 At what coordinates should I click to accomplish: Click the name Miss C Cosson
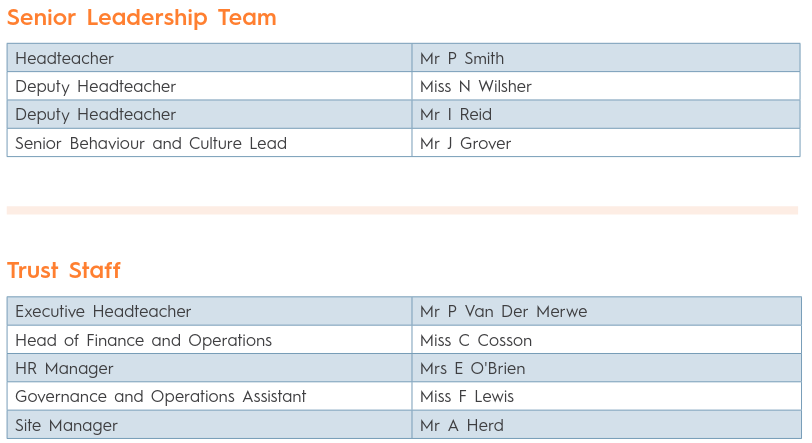(476, 340)
